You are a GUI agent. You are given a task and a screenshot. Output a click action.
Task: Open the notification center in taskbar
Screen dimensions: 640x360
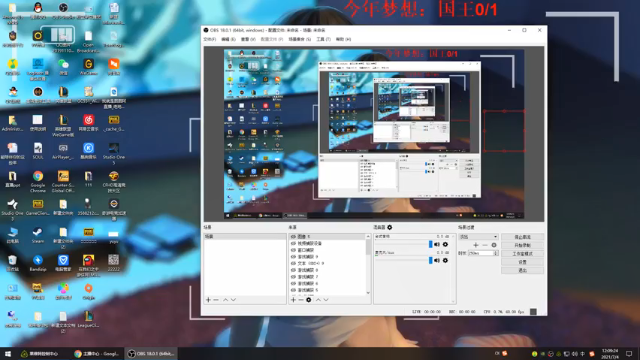click(x=629, y=353)
